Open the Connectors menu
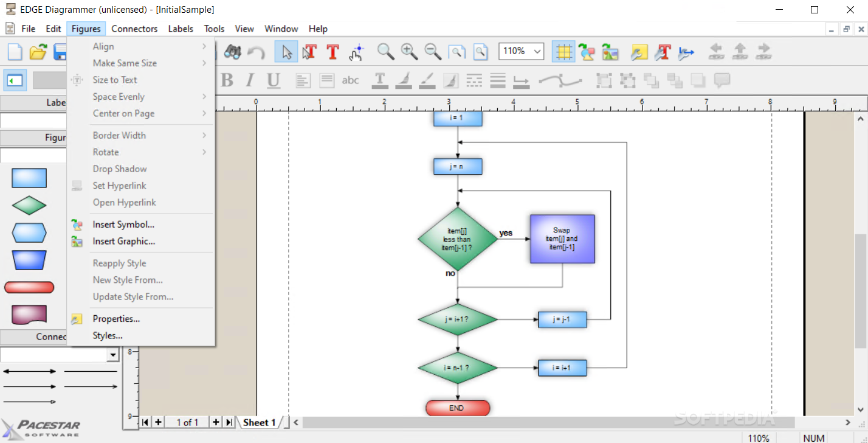 [x=134, y=29]
